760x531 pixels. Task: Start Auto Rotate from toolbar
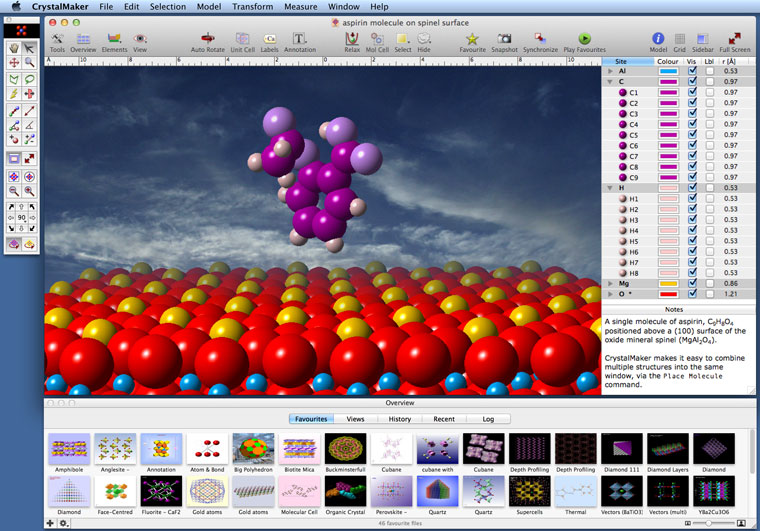point(207,43)
